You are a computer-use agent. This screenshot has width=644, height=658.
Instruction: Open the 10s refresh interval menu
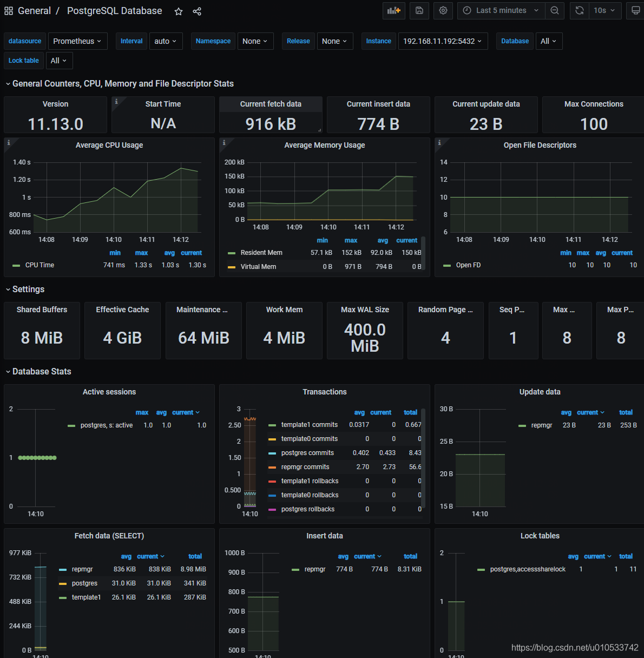[604, 11]
